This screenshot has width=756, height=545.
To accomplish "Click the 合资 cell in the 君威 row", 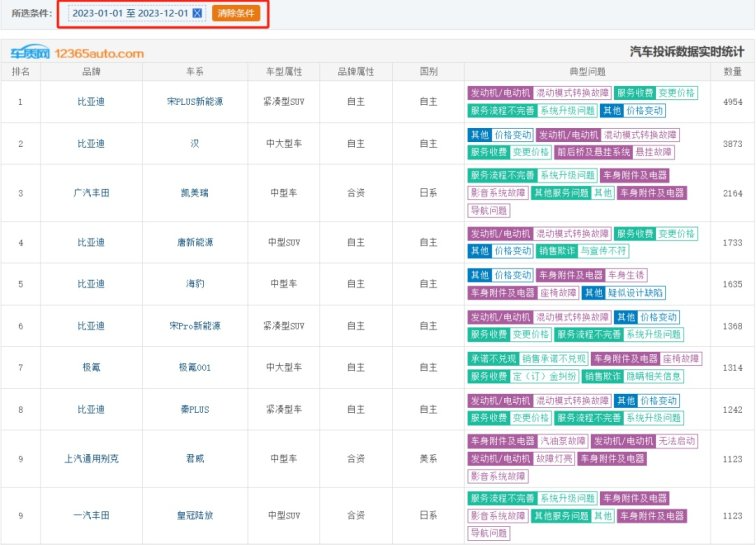I will click(356, 459).
